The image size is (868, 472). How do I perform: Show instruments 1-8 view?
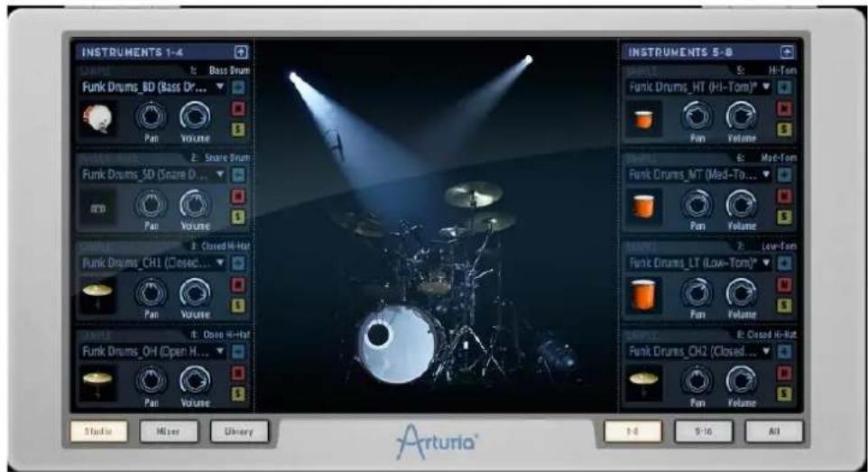(633, 431)
